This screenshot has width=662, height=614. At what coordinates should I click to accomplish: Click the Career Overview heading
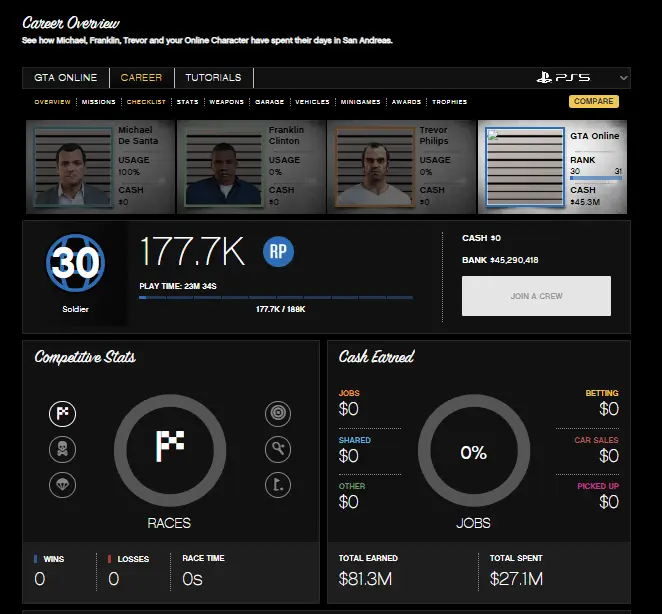tap(71, 23)
